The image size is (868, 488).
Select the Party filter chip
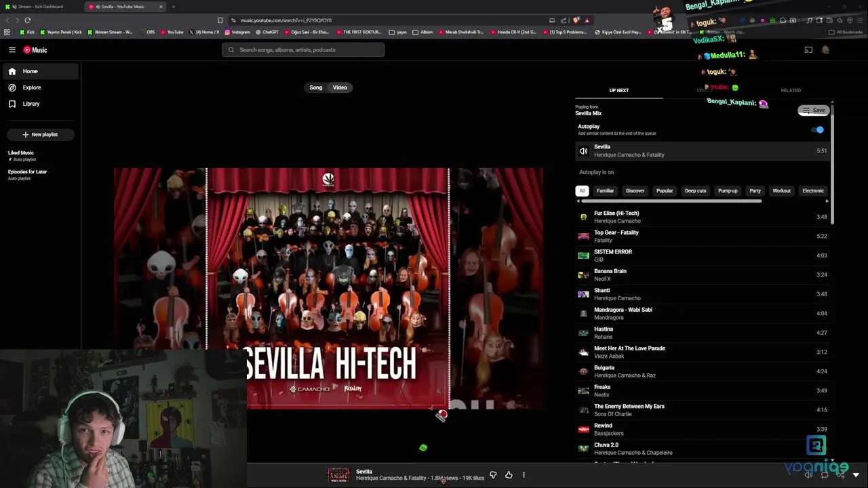click(x=755, y=190)
